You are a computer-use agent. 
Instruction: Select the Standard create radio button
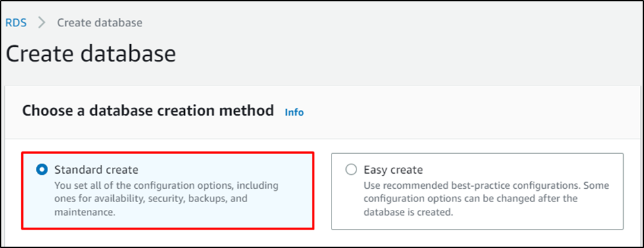42,170
